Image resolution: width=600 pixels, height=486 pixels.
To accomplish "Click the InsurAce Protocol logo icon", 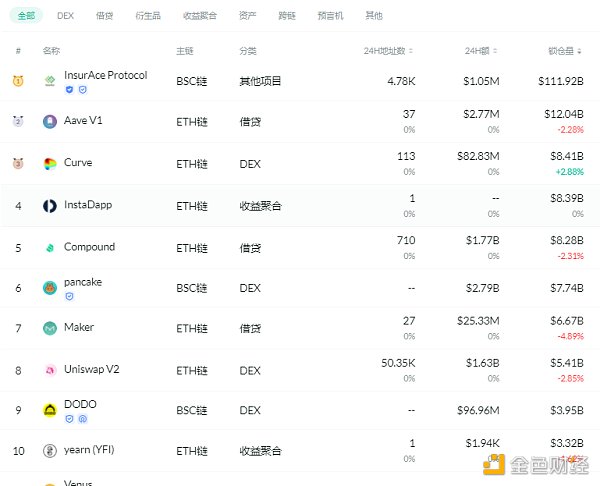I will pos(50,81).
